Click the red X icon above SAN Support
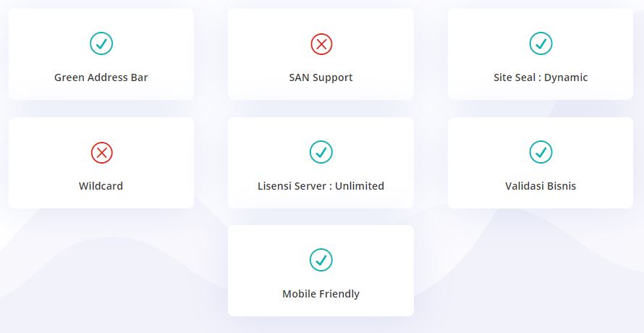Image resolution: width=644 pixels, height=333 pixels. pyautogui.click(x=321, y=44)
